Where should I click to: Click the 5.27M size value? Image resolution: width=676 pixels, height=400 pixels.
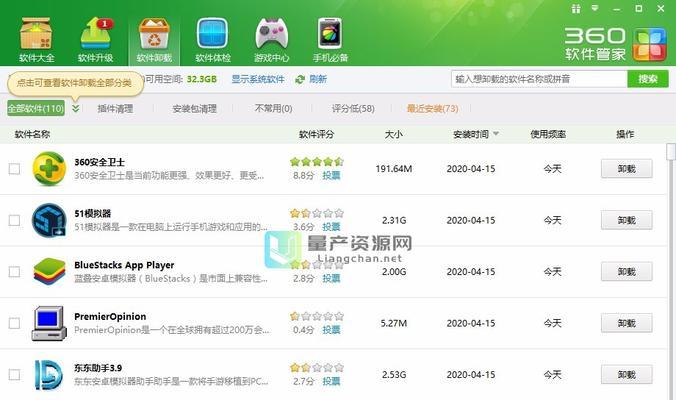pyautogui.click(x=394, y=323)
